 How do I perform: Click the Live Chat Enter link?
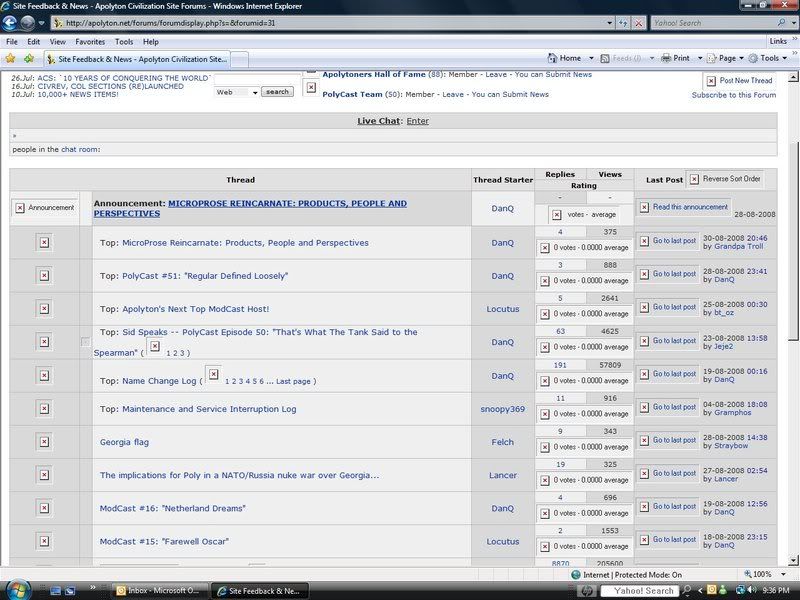click(417, 121)
